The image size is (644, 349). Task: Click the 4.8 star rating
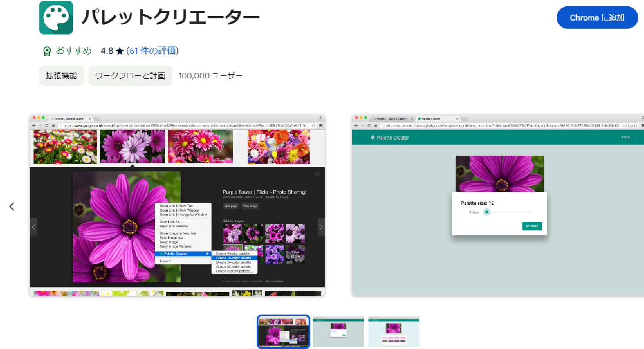[x=112, y=51]
